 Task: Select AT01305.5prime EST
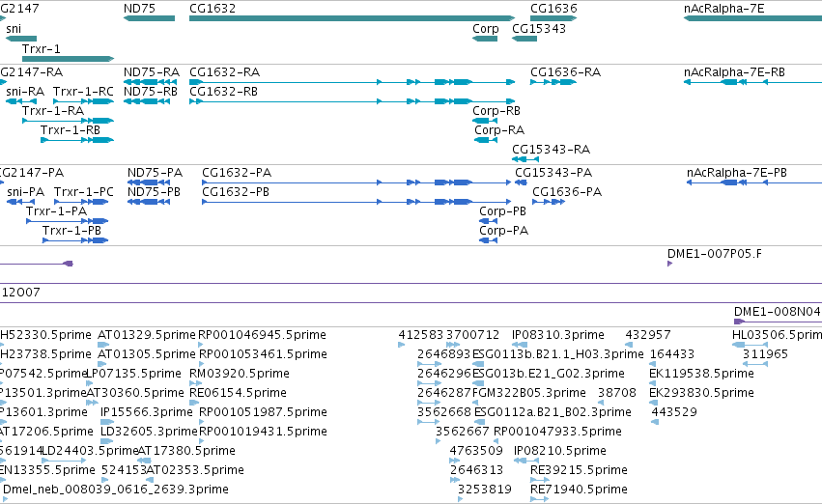point(103,364)
